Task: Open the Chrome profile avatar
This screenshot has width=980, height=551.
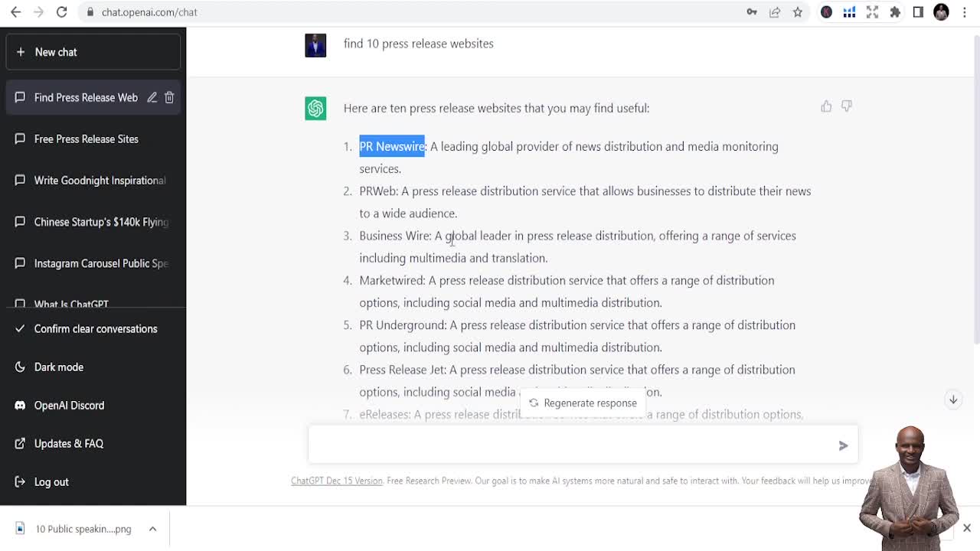Action: coord(941,12)
